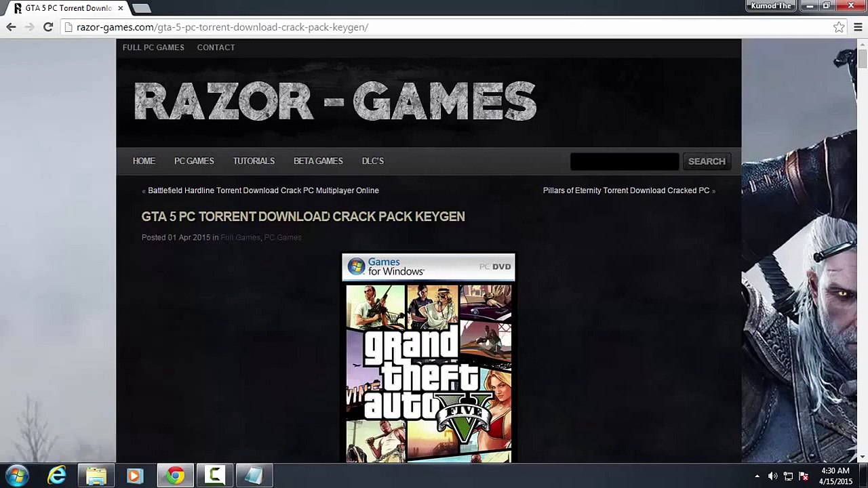Go to the HOME menu item

(144, 161)
